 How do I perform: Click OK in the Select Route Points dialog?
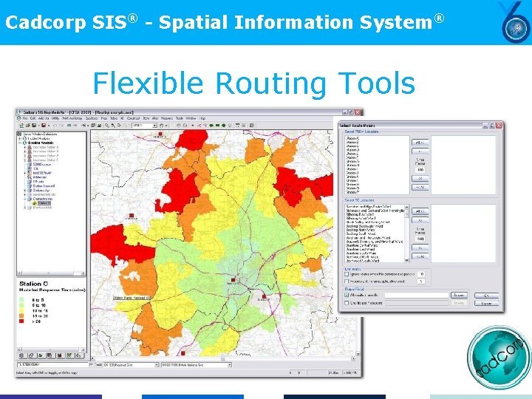pyautogui.click(x=486, y=296)
